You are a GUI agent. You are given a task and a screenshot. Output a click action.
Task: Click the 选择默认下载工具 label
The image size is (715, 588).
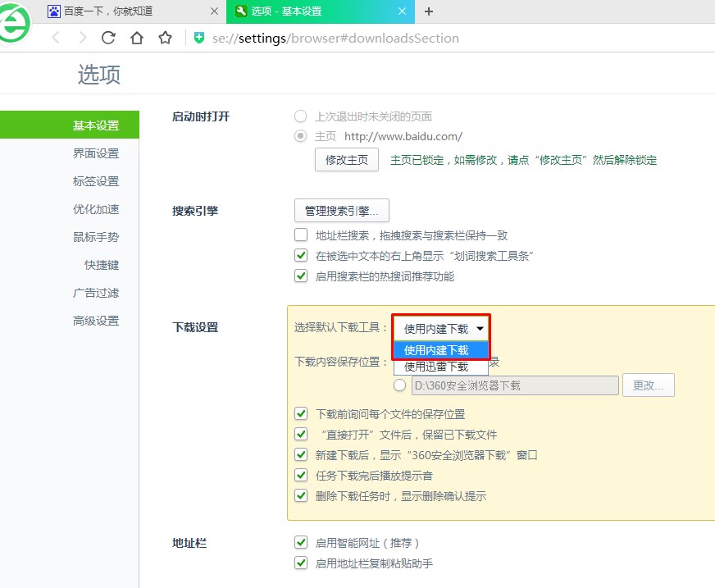click(340, 327)
